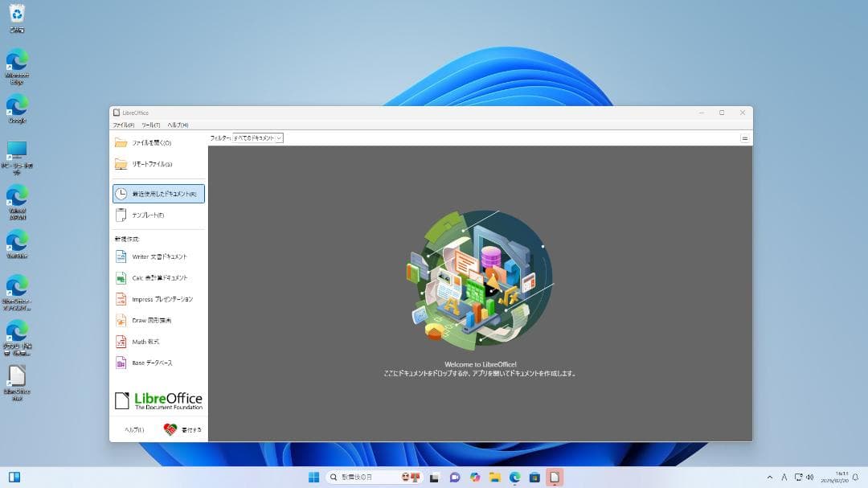Open the Windows Start menu

click(314, 477)
